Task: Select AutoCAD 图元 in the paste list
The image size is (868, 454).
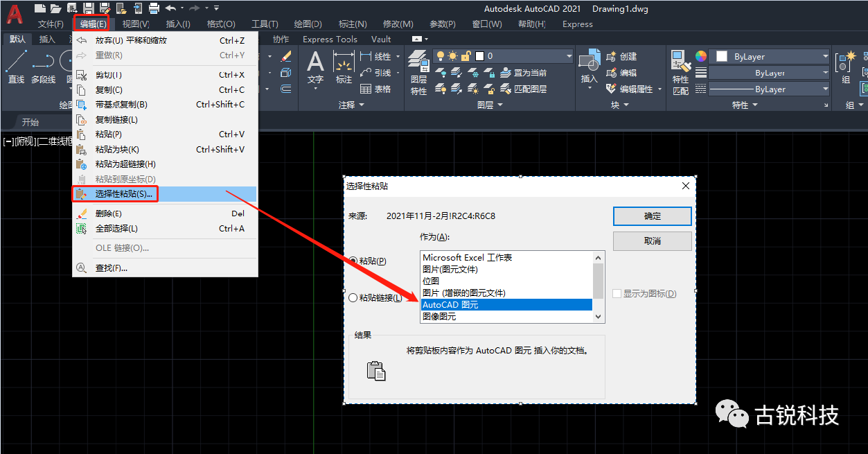Action: (x=506, y=305)
